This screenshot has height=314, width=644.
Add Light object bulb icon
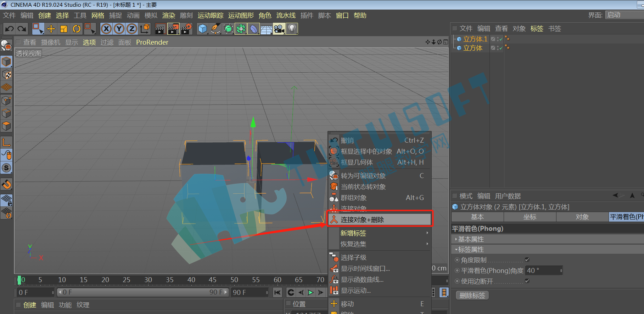[x=292, y=29]
